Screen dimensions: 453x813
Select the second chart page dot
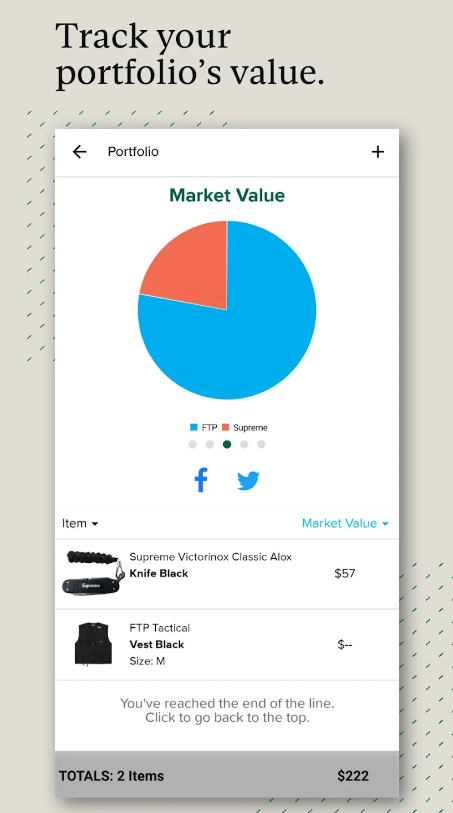[209, 444]
